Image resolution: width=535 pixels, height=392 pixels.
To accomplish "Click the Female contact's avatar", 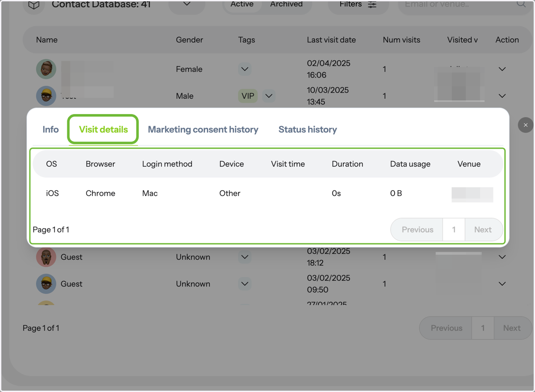I will (x=46, y=69).
